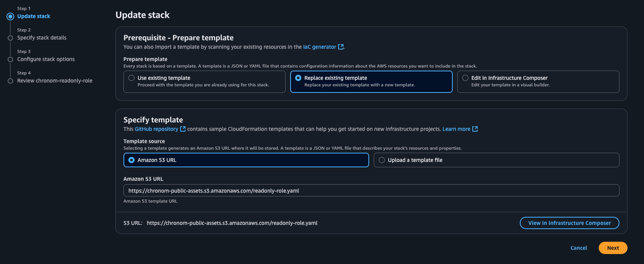Image resolution: width=644 pixels, height=264 pixels.
Task: Follow the Learn more link
Action: pyautogui.click(x=456, y=129)
